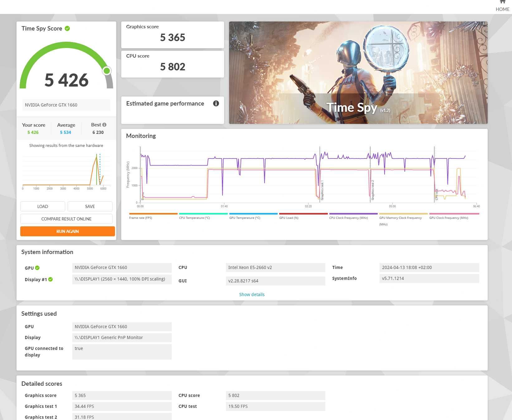Click GUI version v2.28.8217 s64
This screenshot has height=420, width=512.
click(x=275, y=281)
